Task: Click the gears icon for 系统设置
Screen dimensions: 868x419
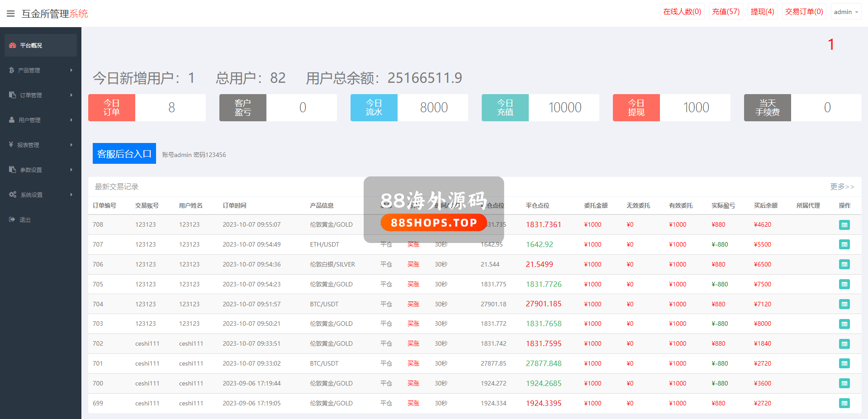Action: coord(13,195)
